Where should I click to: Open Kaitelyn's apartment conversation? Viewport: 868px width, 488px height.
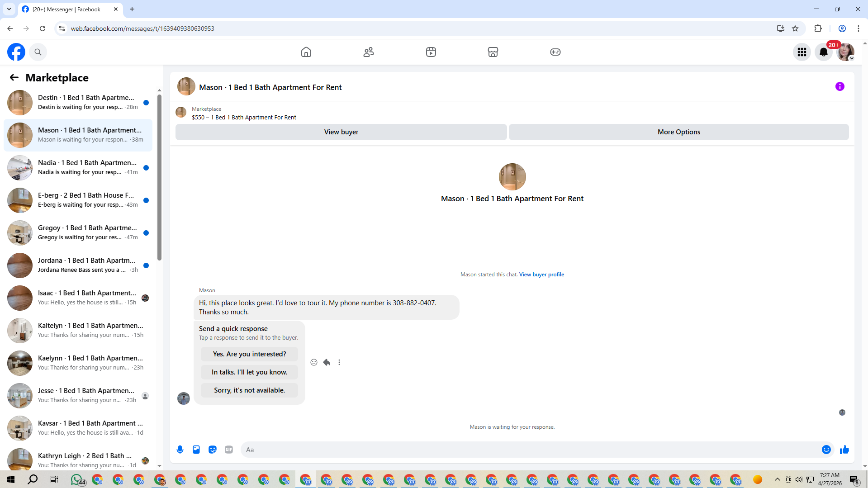pos(78,331)
